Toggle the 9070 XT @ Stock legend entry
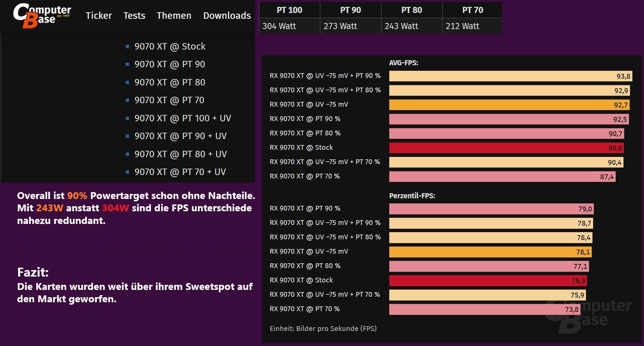Viewport: 644px width, 346px height. [x=170, y=46]
